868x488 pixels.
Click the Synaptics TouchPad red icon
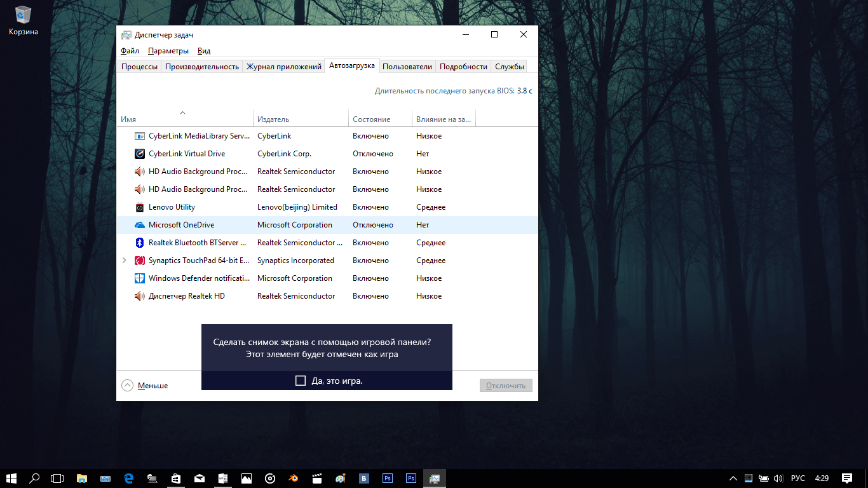click(x=140, y=261)
